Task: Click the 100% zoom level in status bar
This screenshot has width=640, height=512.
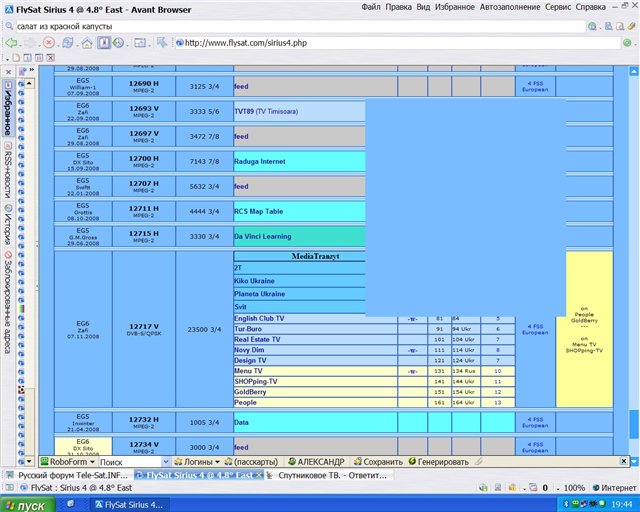Action: [x=574, y=488]
